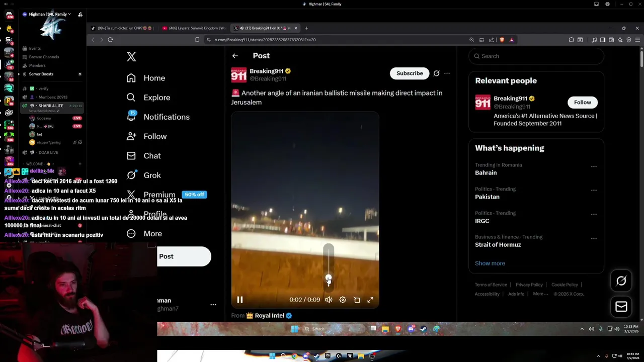The height and width of the screenshot is (362, 644).
Task: Go back in the browser
Action: pyautogui.click(x=93, y=40)
